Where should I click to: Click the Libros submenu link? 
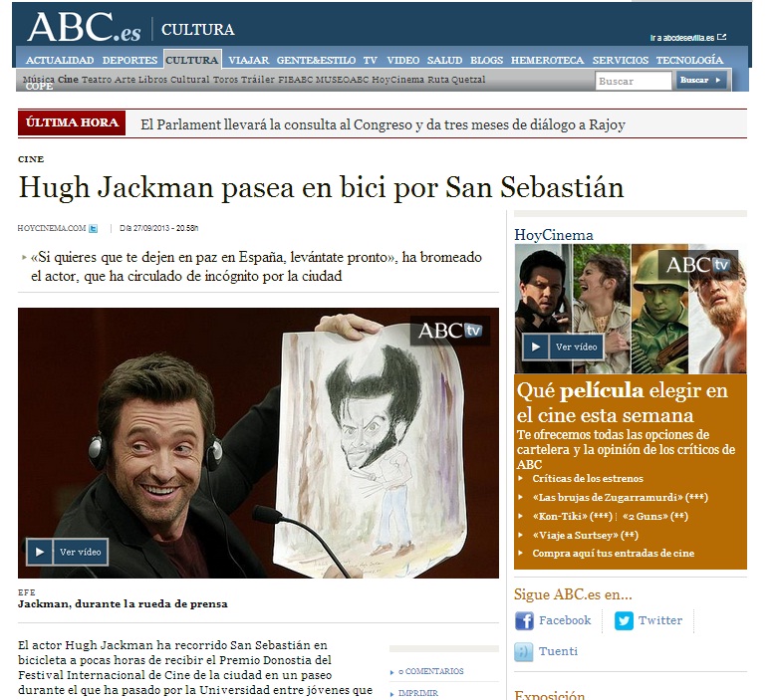click(152, 79)
